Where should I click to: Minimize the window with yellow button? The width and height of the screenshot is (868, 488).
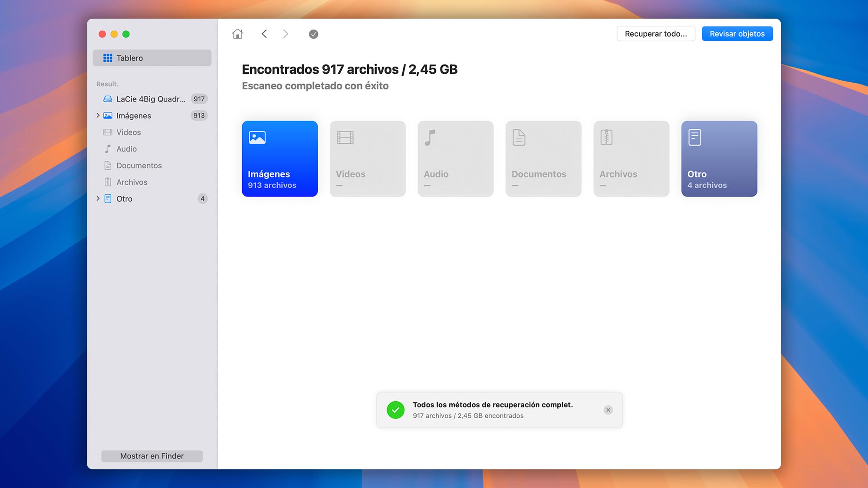click(114, 34)
